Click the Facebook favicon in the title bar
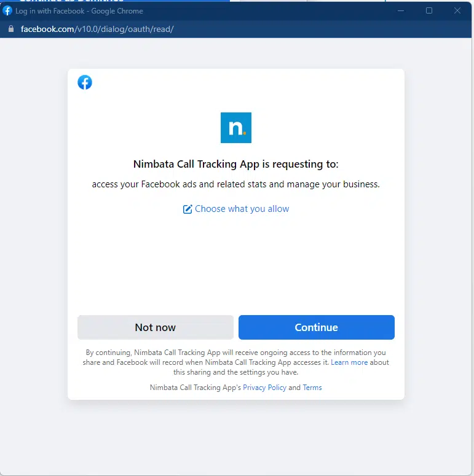This screenshot has height=476, width=474. pos(7,11)
